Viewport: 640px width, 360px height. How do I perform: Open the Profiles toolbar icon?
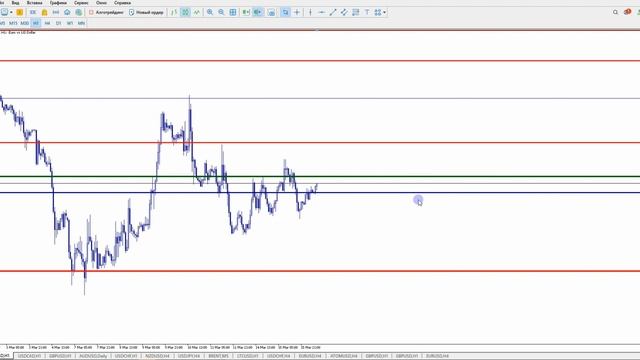click(20, 12)
